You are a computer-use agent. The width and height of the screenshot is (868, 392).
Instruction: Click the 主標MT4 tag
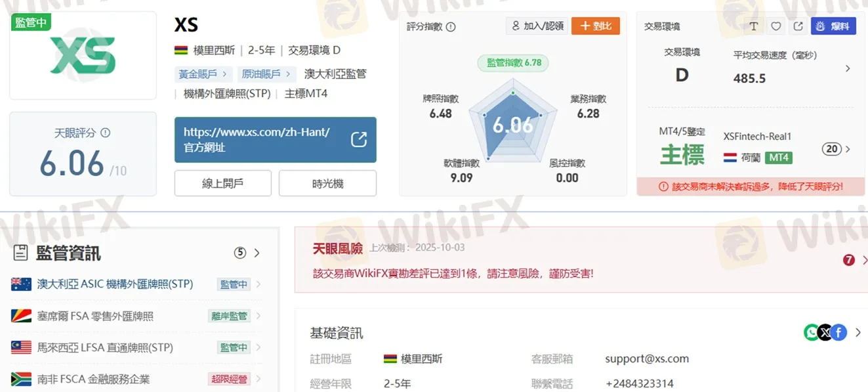(306, 94)
